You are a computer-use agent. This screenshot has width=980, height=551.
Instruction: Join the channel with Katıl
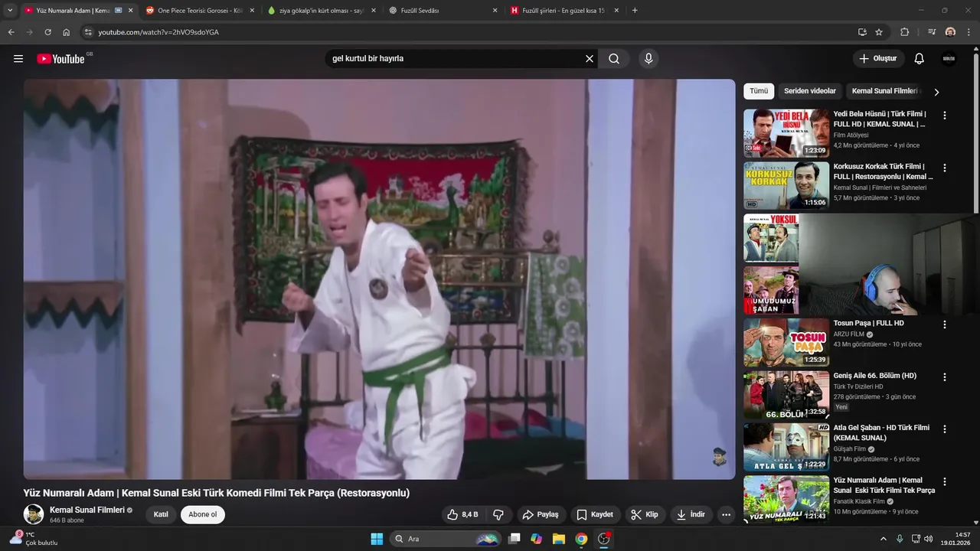point(161,514)
